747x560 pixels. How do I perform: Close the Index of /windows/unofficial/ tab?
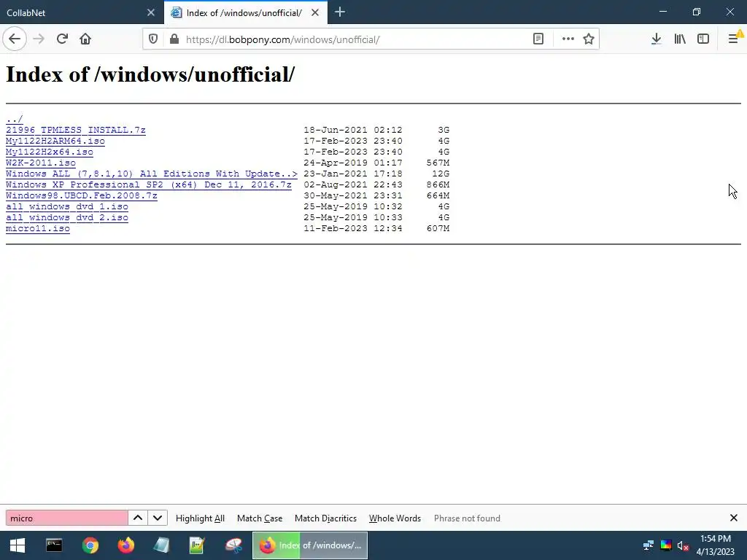(x=315, y=13)
